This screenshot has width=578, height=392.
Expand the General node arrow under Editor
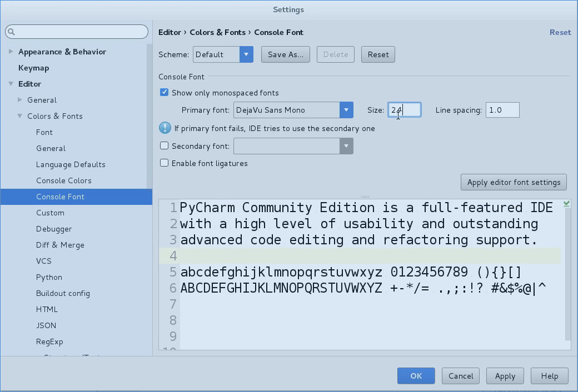point(20,100)
